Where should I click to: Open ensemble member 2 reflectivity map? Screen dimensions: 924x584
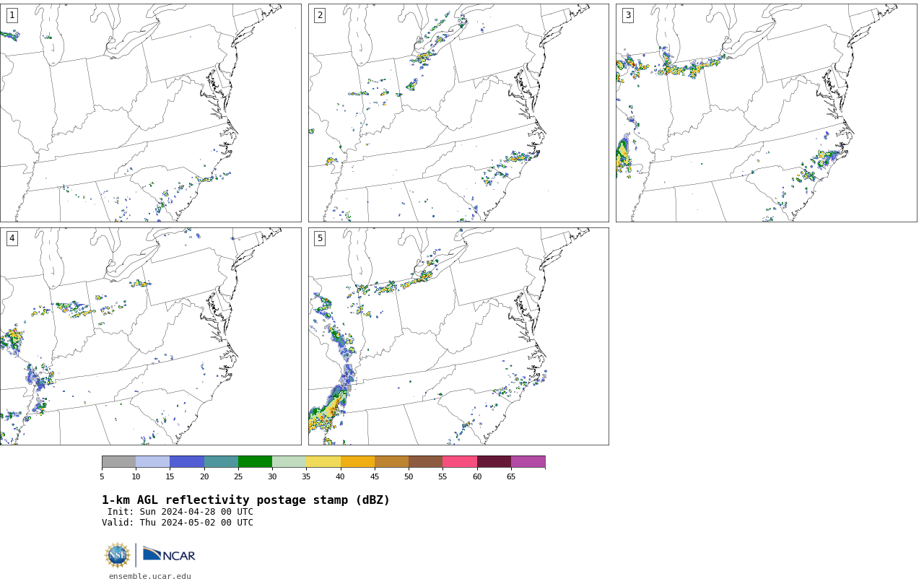(458, 113)
